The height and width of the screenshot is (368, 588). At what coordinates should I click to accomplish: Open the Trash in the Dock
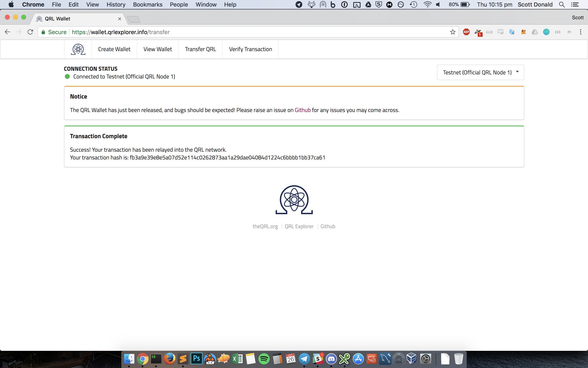[459, 359]
